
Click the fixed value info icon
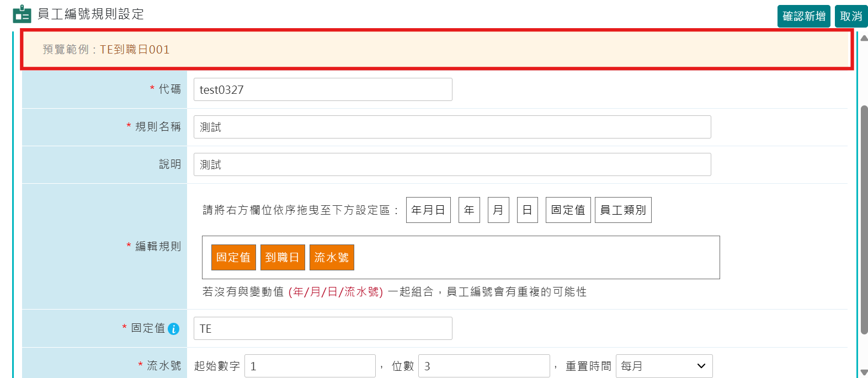point(173,329)
